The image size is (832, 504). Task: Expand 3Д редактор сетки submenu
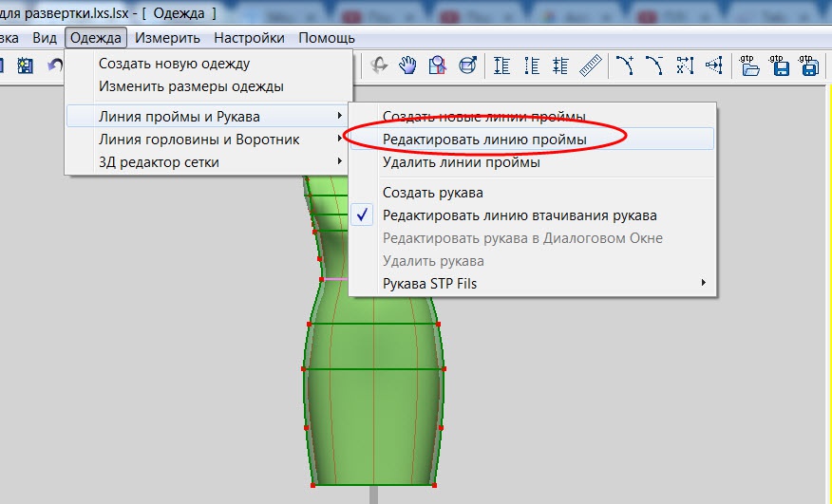208,161
